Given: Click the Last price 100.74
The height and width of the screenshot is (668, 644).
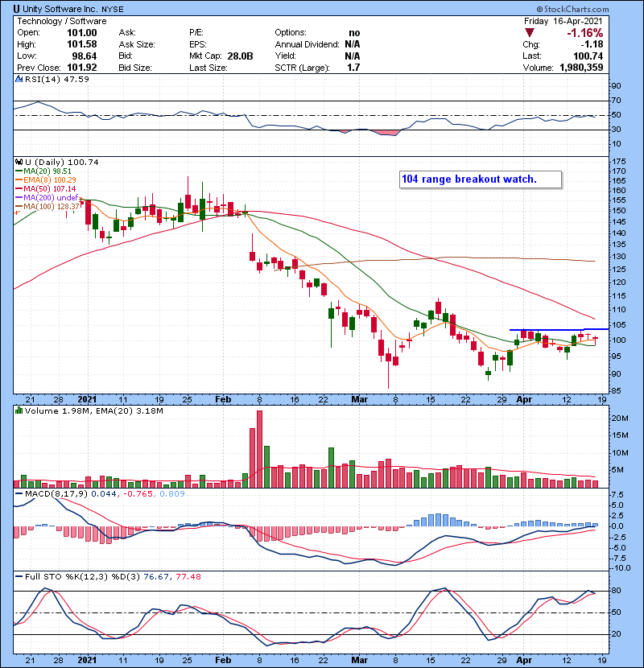Looking at the screenshot, I should pos(588,56).
